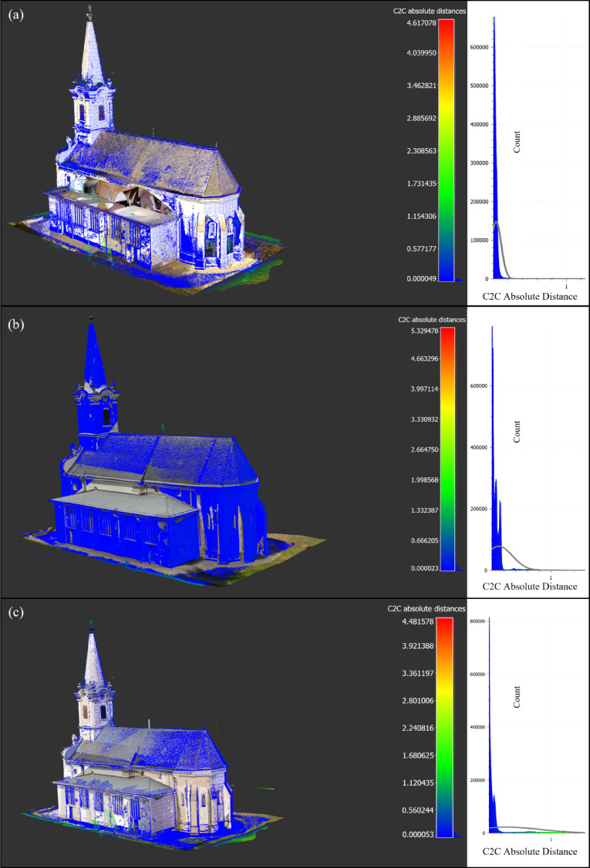This screenshot has height=868, width=590.
Task: Click the blue histogram peak in panel (a)
Action: pos(494,147)
